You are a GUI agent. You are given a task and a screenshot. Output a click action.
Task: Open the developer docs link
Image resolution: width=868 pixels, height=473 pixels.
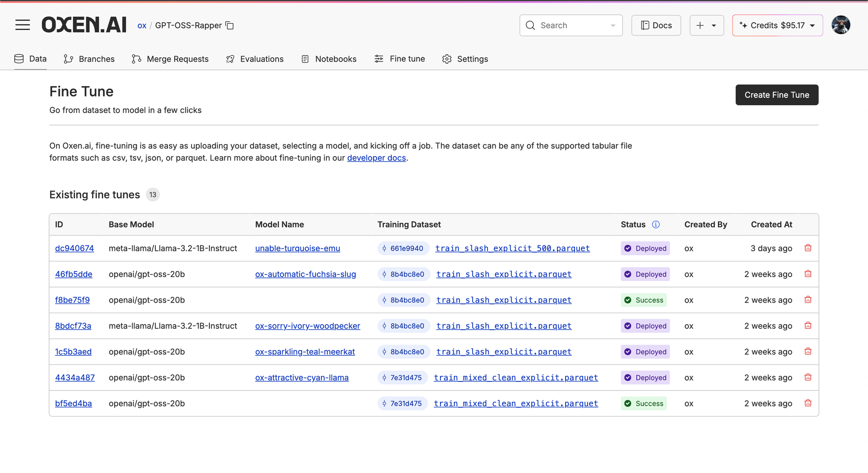(376, 158)
